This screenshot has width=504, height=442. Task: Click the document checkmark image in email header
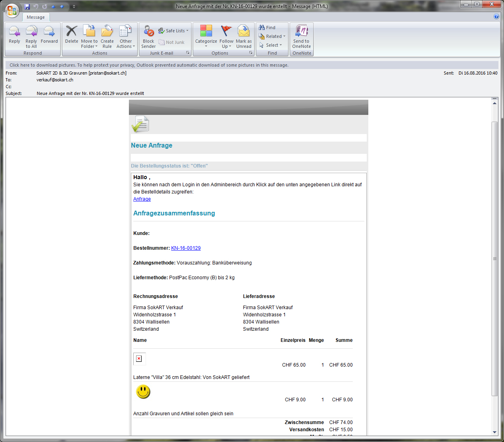[x=140, y=124]
